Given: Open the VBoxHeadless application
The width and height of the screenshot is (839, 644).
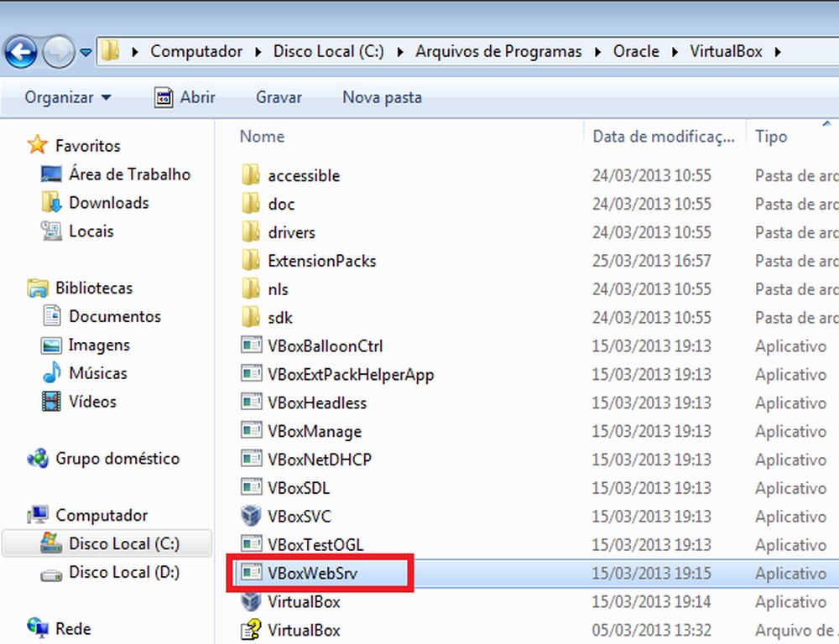Looking at the screenshot, I should click(x=315, y=402).
